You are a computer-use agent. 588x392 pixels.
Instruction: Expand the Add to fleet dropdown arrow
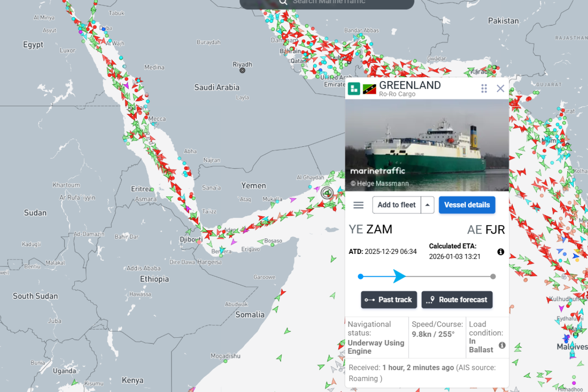427,205
